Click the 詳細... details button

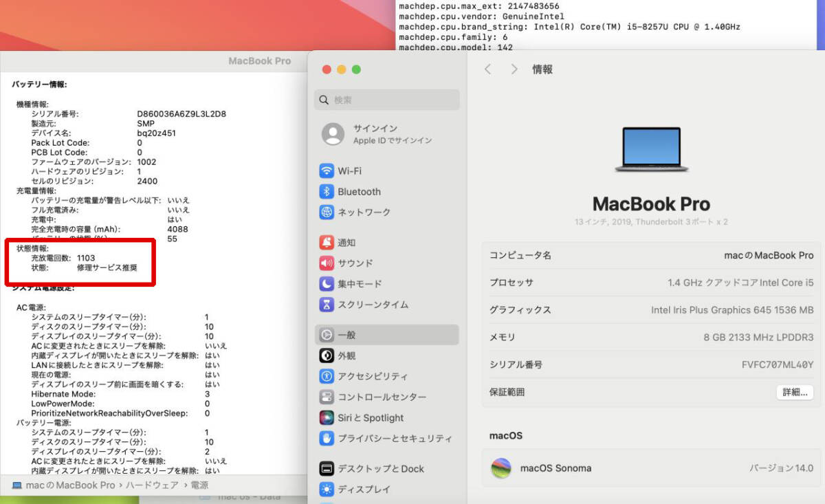795,392
